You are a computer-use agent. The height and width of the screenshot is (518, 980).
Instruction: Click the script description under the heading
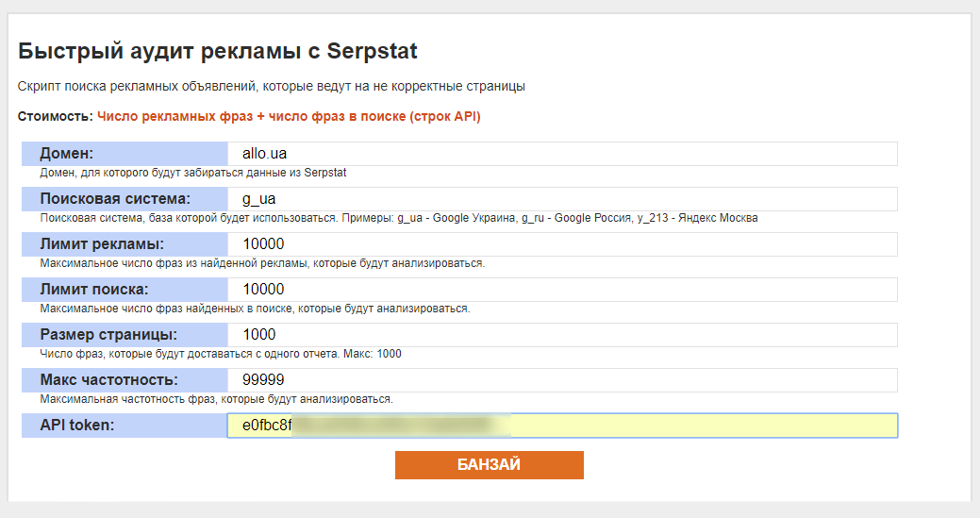[272, 86]
